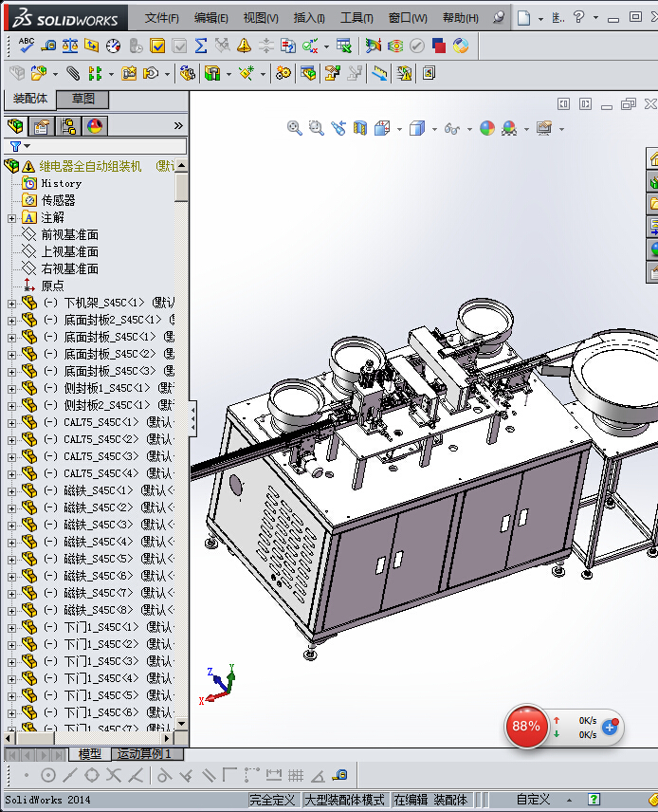The height and width of the screenshot is (812, 658).
Task: Click the red 88% memory indicator ball
Action: point(525,727)
